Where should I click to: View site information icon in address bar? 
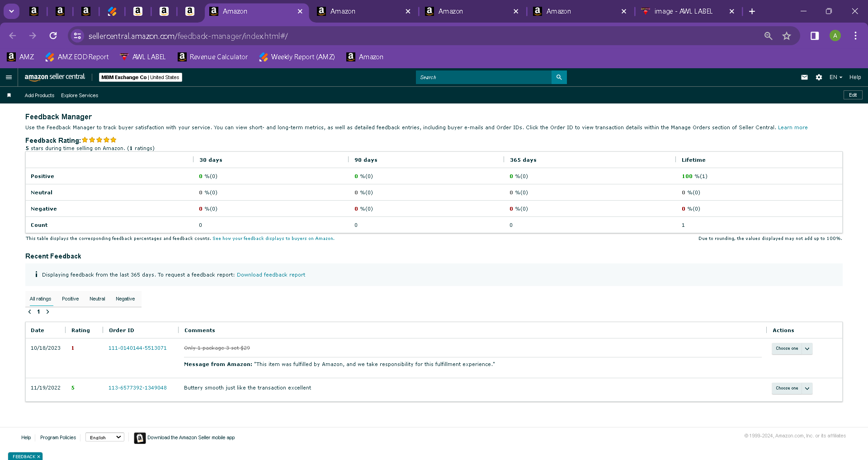point(77,36)
